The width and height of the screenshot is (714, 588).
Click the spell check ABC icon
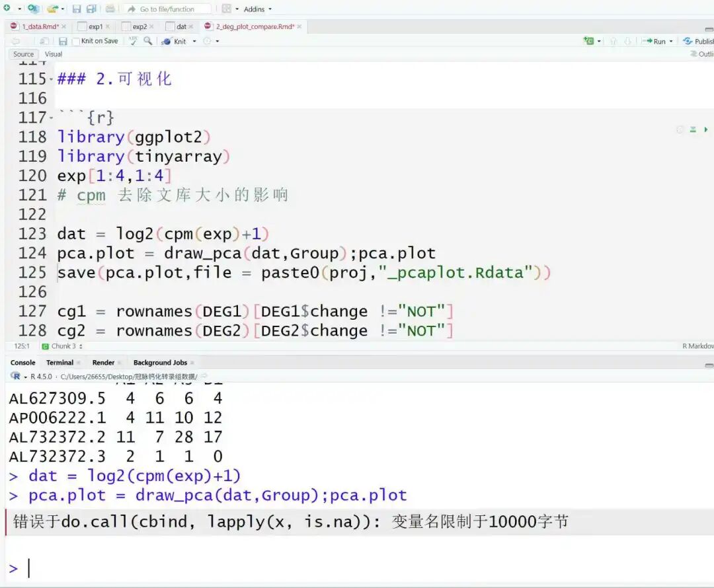[x=132, y=40]
